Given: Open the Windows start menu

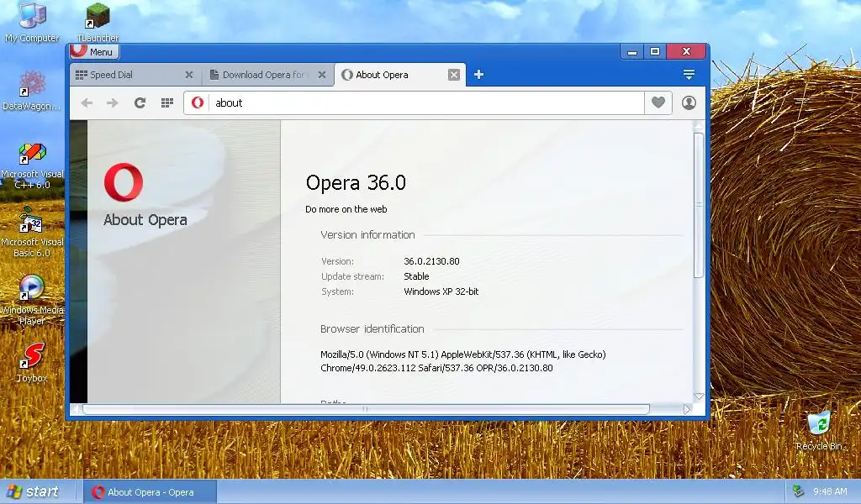Looking at the screenshot, I should pos(34,492).
